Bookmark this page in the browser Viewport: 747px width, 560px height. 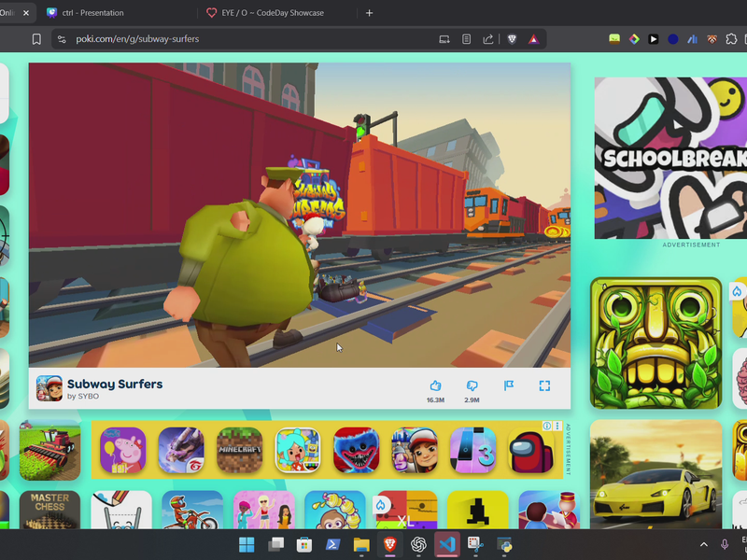[36, 39]
